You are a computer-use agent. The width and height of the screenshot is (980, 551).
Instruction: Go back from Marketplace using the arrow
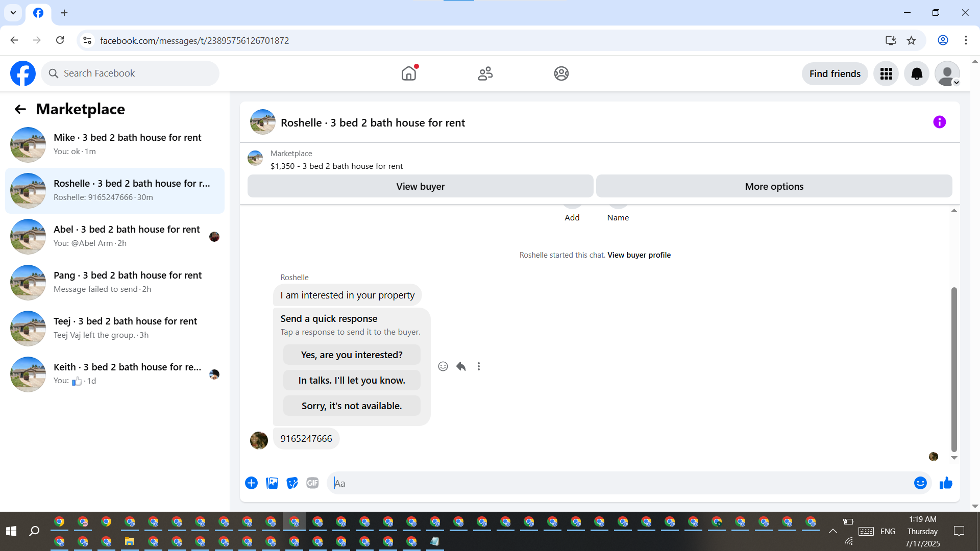tap(20, 109)
